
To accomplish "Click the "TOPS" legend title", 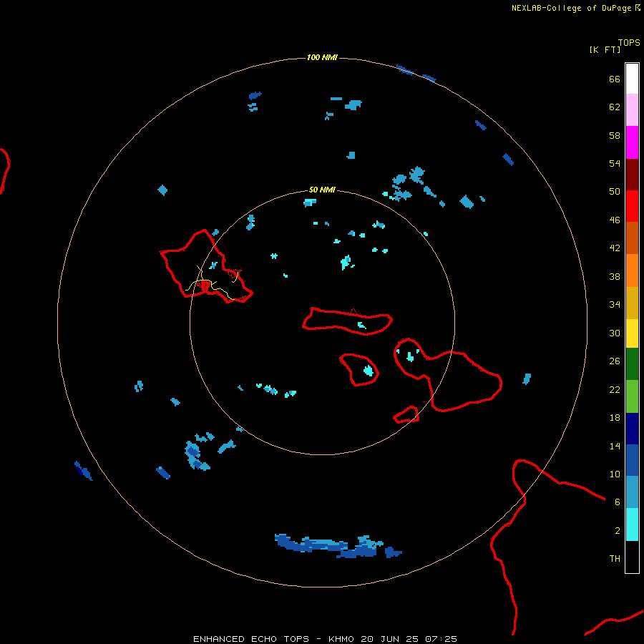I will [x=629, y=42].
